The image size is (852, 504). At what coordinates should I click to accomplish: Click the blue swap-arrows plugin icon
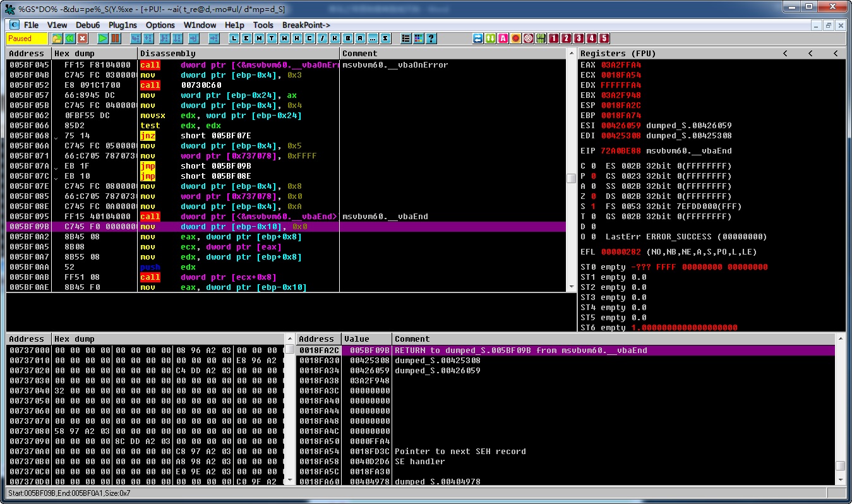477,39
